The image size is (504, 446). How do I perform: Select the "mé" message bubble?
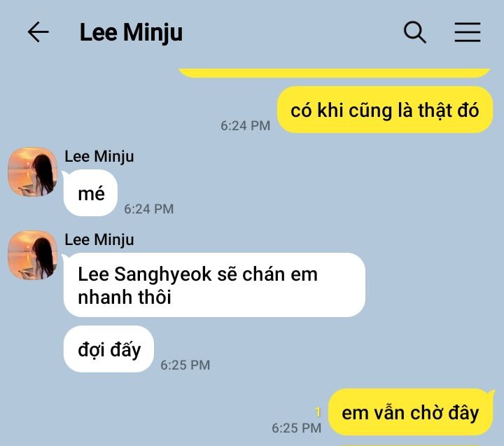(90, 193)
